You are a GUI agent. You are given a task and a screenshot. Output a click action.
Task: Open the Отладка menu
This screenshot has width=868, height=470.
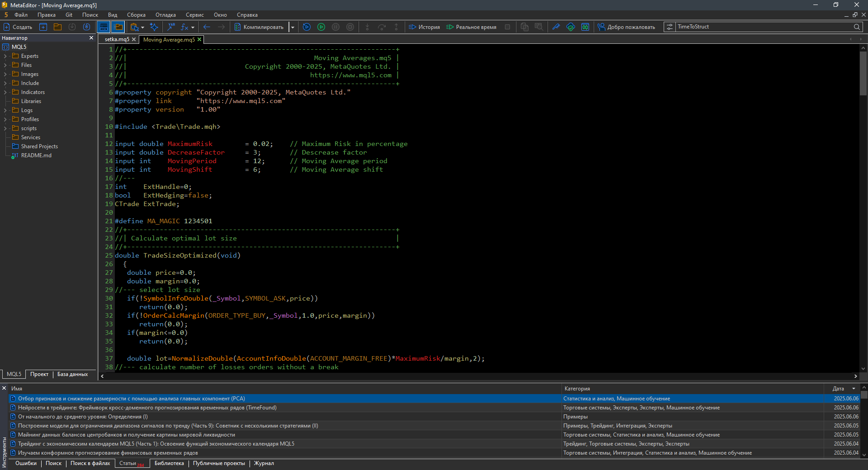tap(165, 15)
